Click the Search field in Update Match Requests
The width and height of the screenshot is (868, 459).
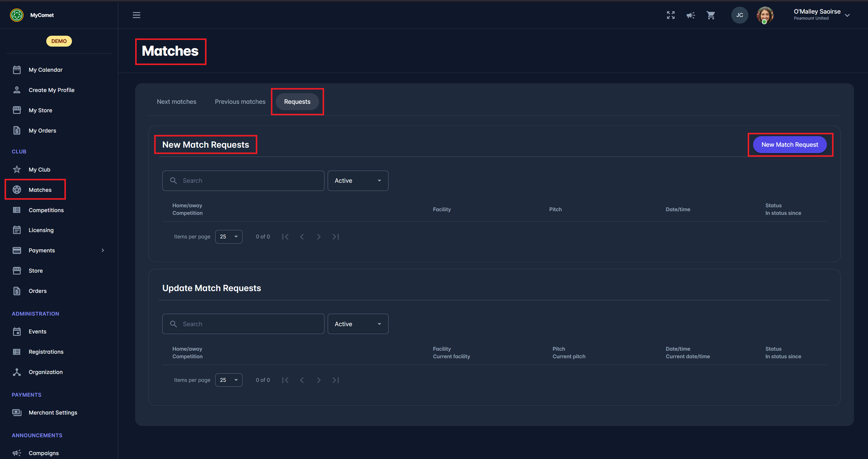click(243, 324)
